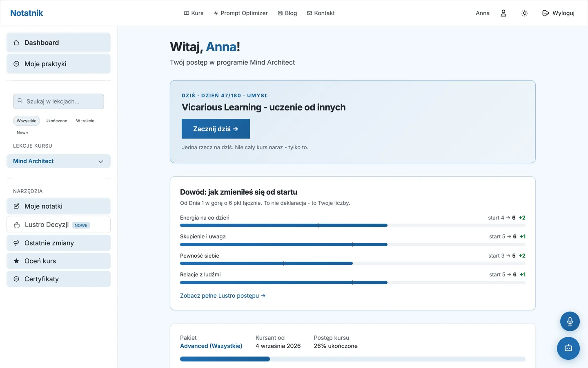Click the Energia na co dzień progress bar

353,225
